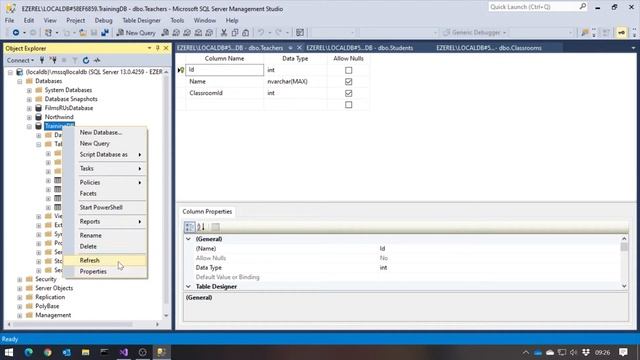The height and width of the screenshot is (360, 640).
Task: Click the Cut scissors icon
Action: (x=224, y=33)
